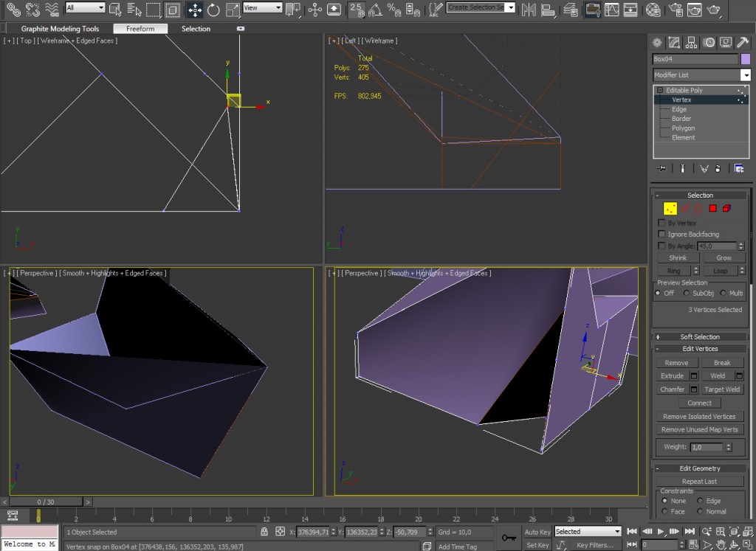Switch to the Hierarchy command panel
The image size is (756, 551).
[x=691, y=43]
